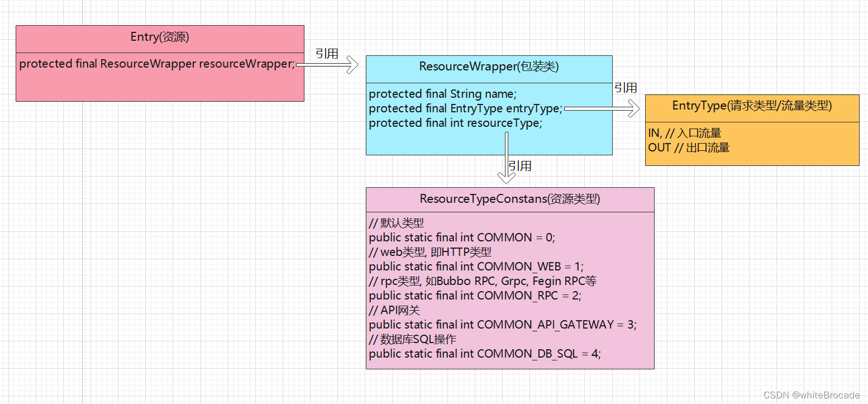Select the Entry(资源) class title

coord(160,37)
